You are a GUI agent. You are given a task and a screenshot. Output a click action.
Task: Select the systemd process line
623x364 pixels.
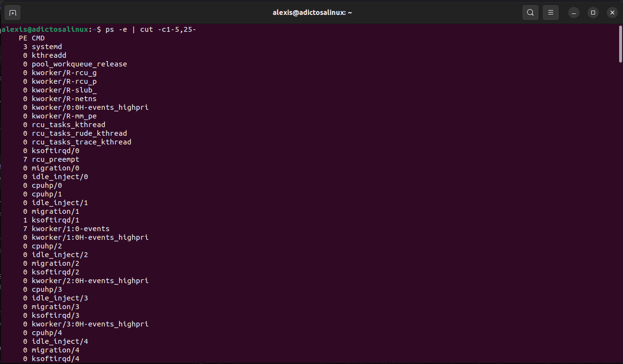pyautogui.click(x=42, y=47)
